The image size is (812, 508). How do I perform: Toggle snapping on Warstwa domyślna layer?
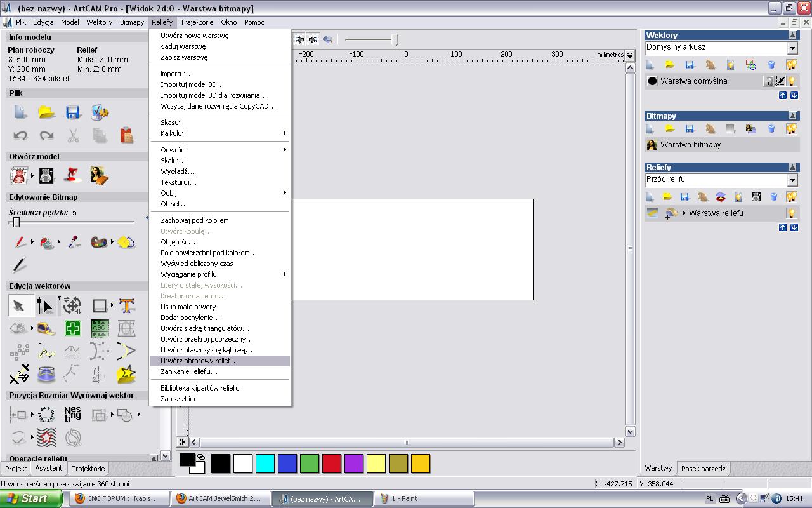pyautogui.click(x=780, y=81)
